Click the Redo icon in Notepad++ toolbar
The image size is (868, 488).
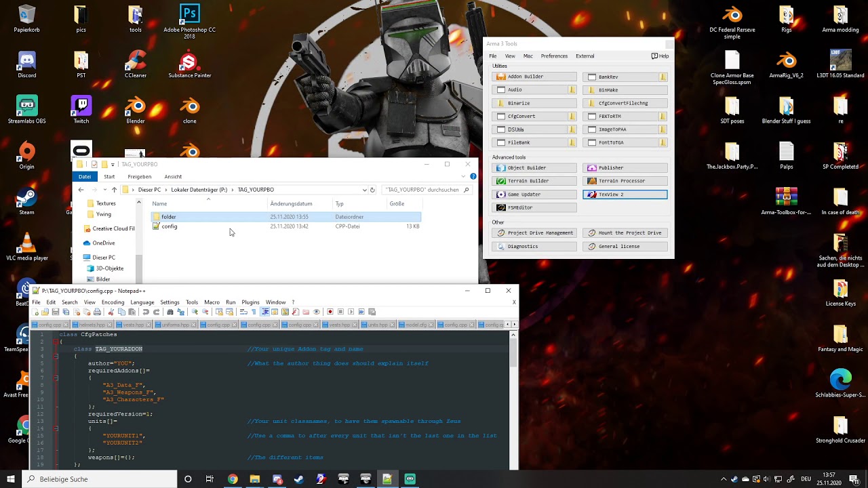click(x=156, y=312)
